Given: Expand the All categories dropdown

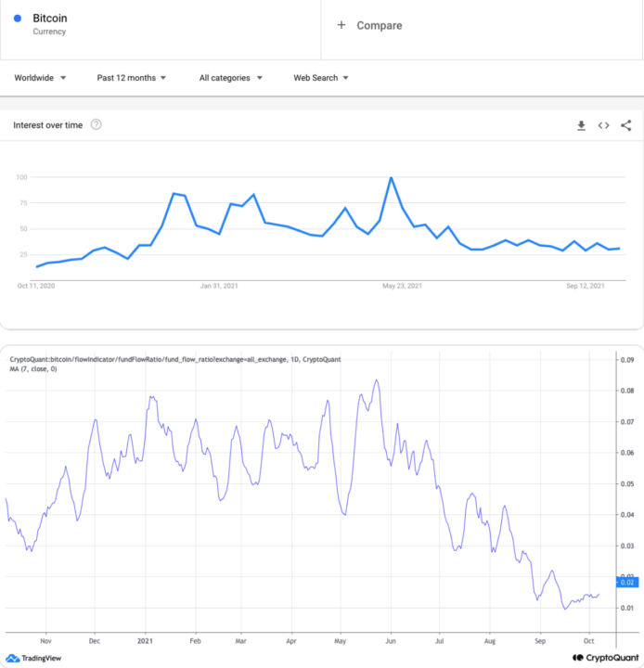Looking at the screenshot, I should pyautogui.click(x=231, y=78).
